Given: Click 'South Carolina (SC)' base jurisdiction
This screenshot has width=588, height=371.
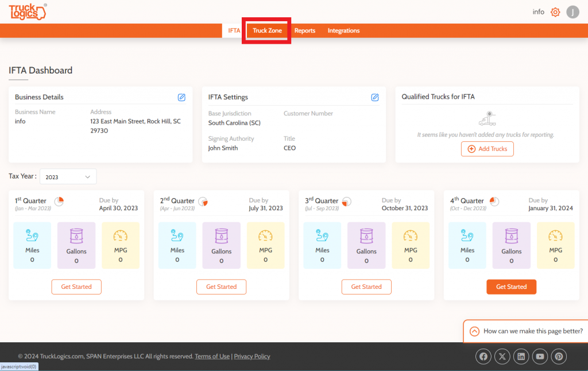Looking at the screenshot, I should [234, 123].
